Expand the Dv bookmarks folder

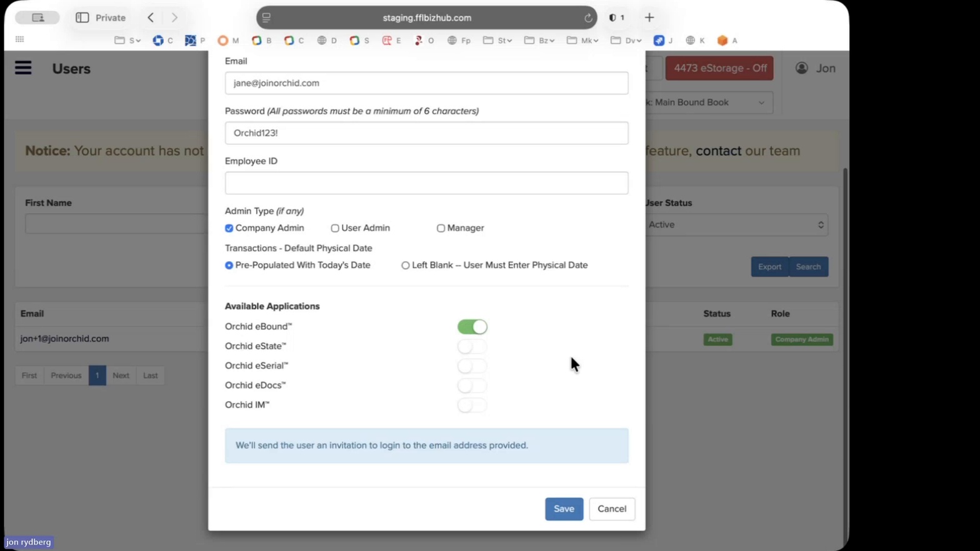coord(626,41)
